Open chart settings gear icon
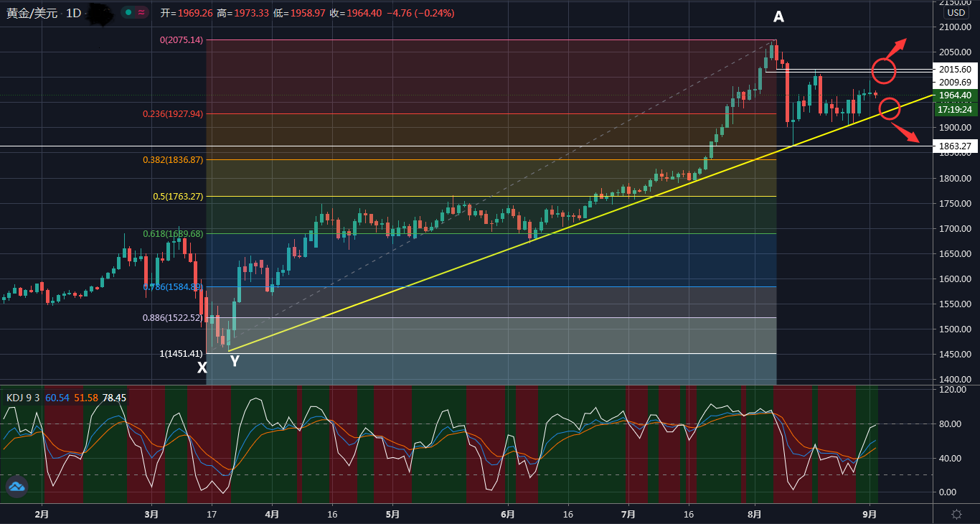Viewport: 980px width, 524px height. click(956, 514)
